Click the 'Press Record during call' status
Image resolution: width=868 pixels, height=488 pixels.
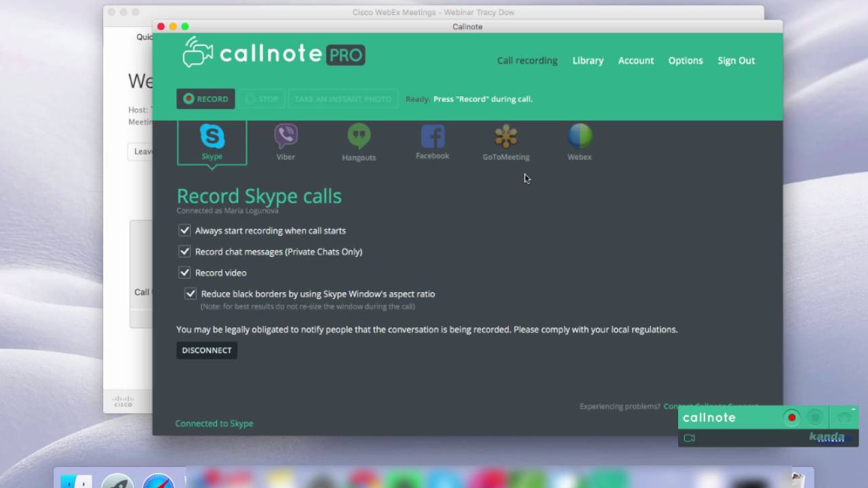click(x=483, y=99)
